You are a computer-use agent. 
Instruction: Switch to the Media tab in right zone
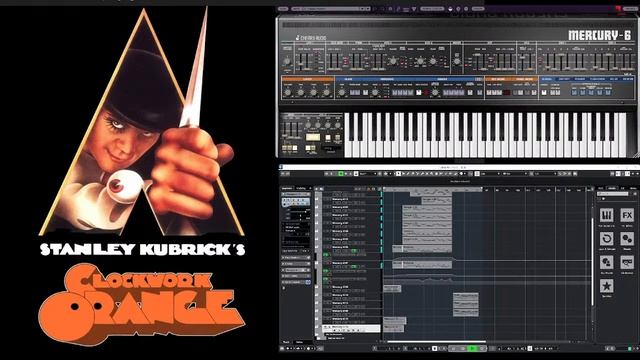pos(612,188)
